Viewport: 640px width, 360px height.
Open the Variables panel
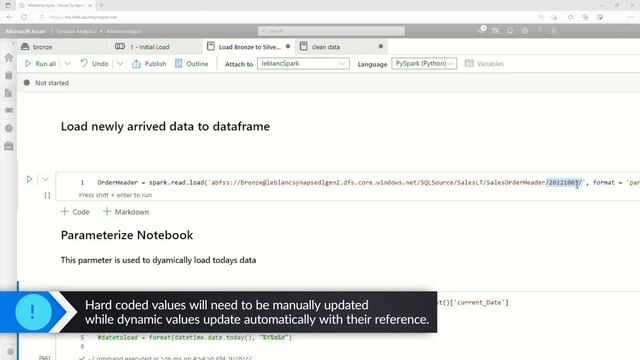coord(484,64)
